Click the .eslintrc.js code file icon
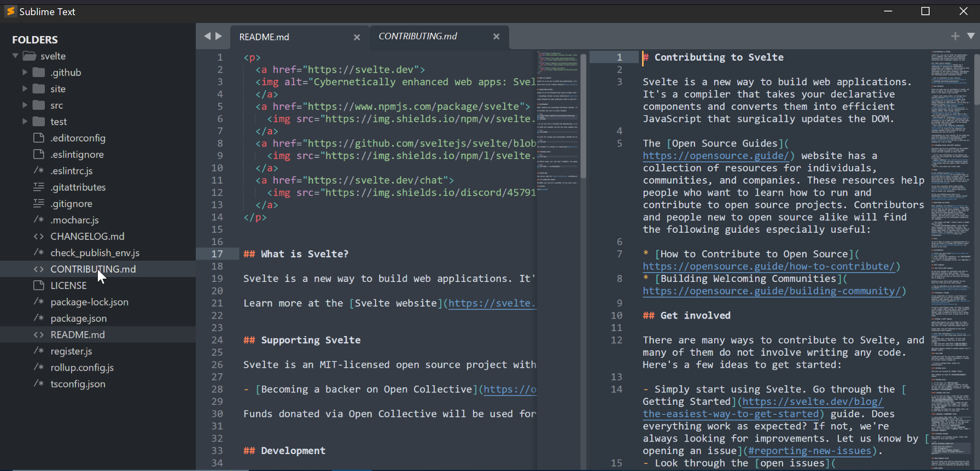 coord(39,170)
